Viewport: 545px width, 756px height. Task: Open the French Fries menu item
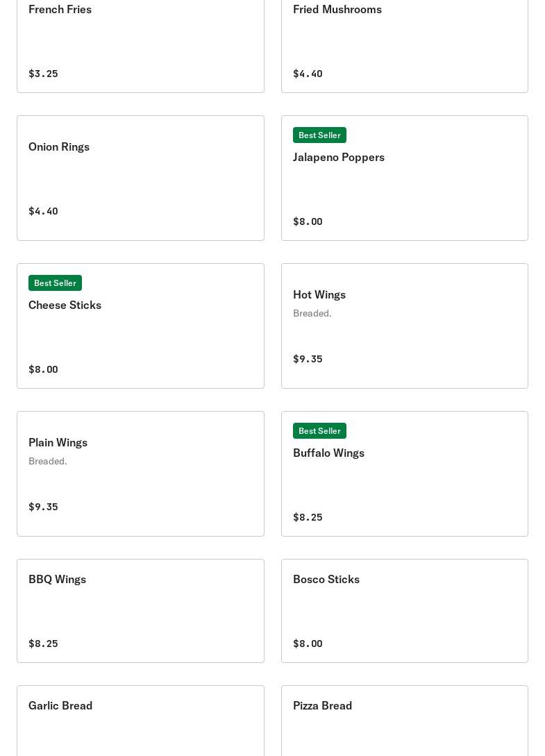point(140,46)
